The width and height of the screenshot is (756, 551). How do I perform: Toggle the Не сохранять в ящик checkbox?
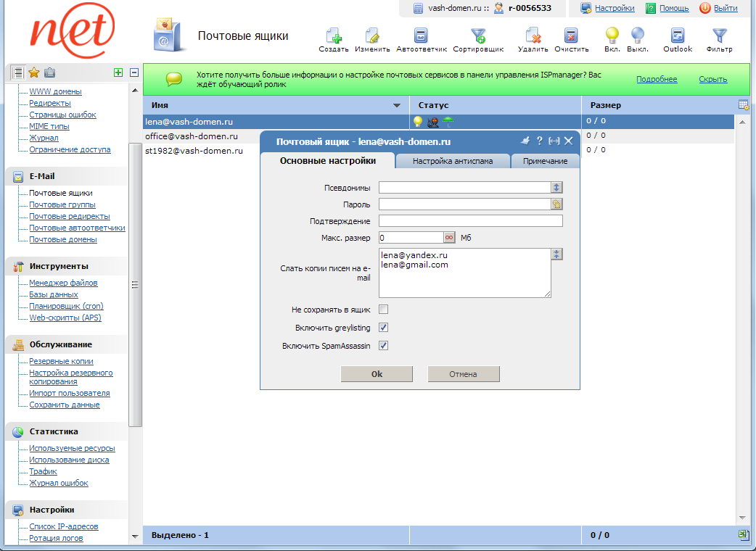[384, 310]
